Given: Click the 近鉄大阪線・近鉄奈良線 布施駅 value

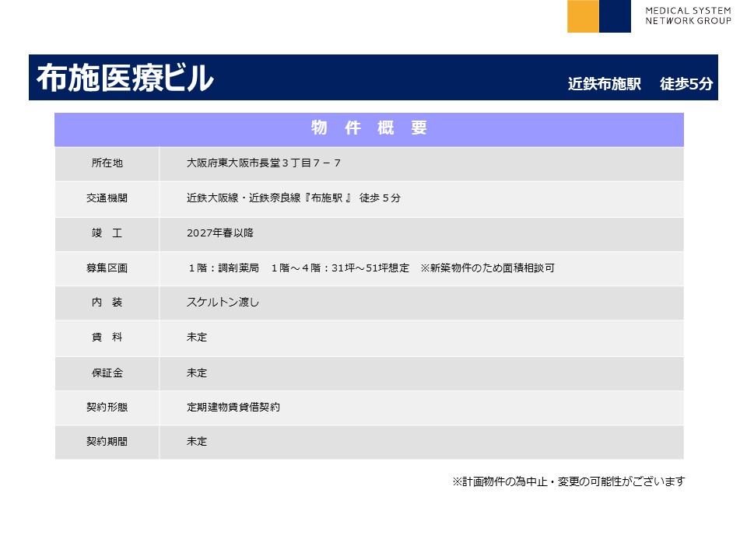Looking at the screenshot, I should coord(293,198).
